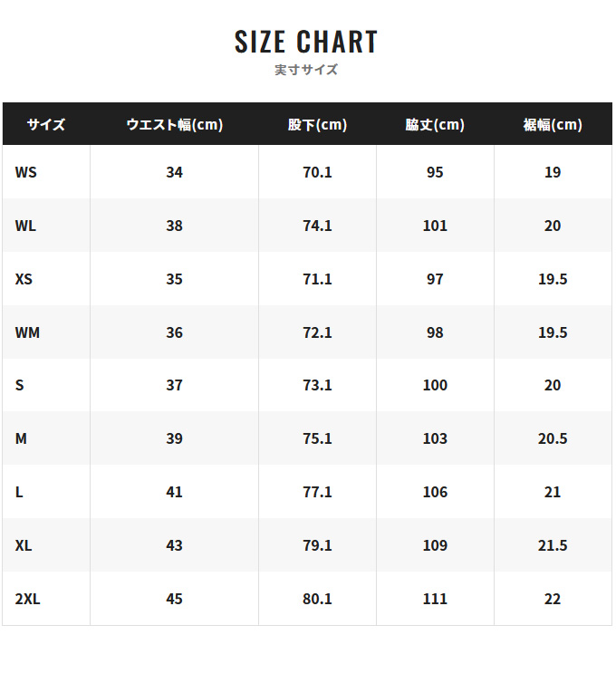
Task: Click the XL size row label
Action: click(24, 545)
